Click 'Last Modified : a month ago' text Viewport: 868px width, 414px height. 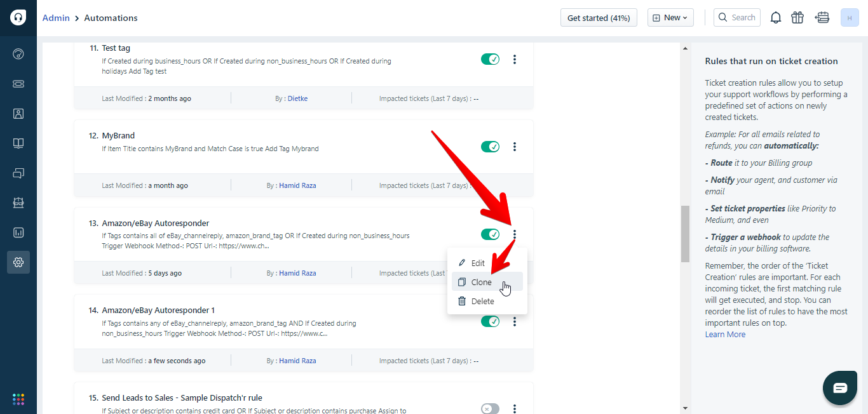tap(145, 186)
